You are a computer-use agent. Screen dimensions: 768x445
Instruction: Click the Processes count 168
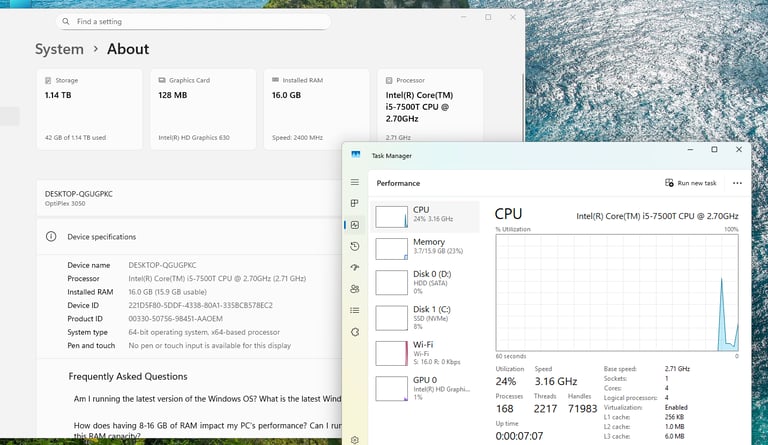504,409
